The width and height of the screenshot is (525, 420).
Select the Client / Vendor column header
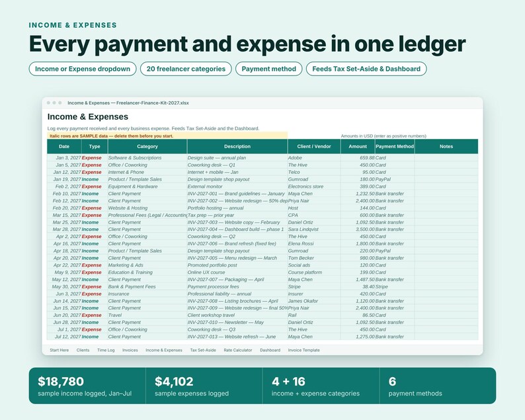pyautogui.click(x=314, y=146)
